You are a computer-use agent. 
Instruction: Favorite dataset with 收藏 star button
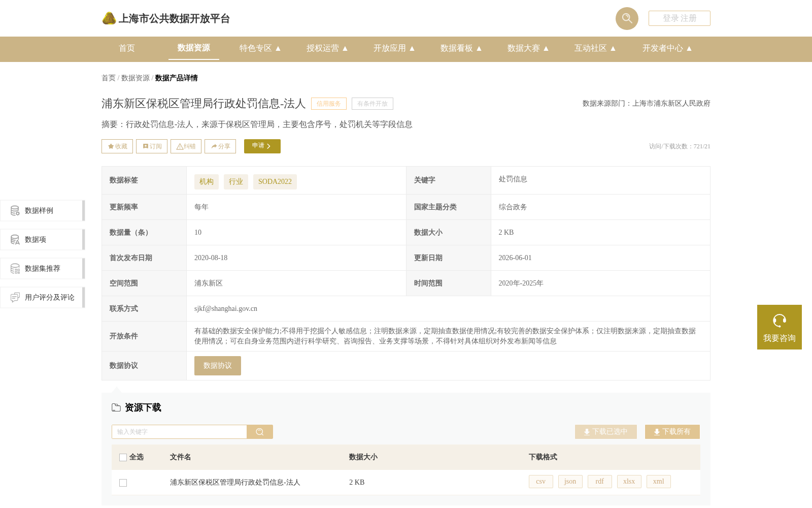click(117, 146)
